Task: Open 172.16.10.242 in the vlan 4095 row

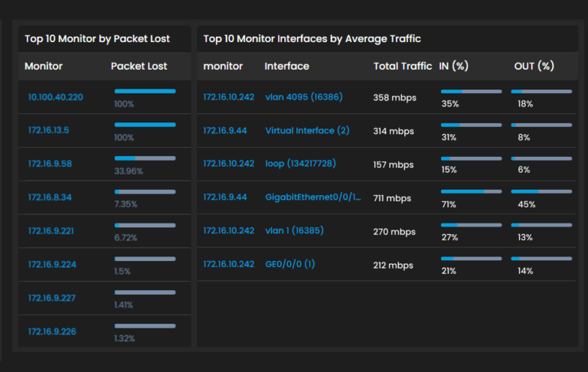Action: 229,97
